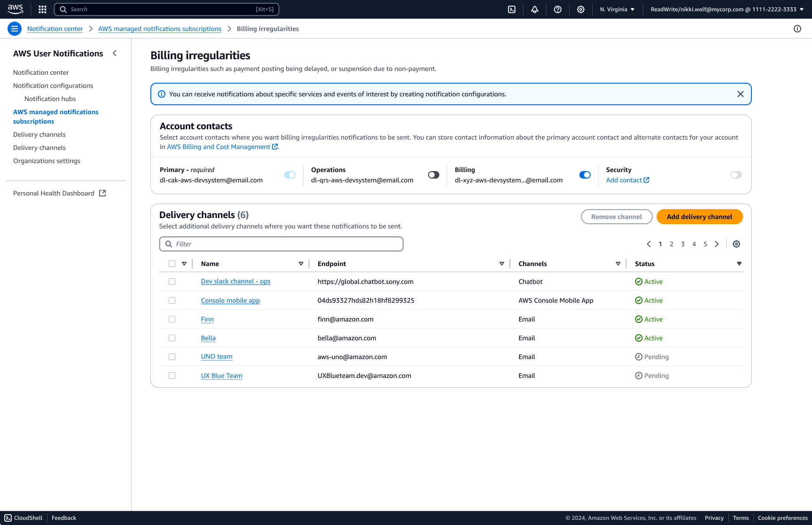Collapse the AWS User Notifications sidebar
This screenshot has height=525, width=812.
tap(115, 53)
